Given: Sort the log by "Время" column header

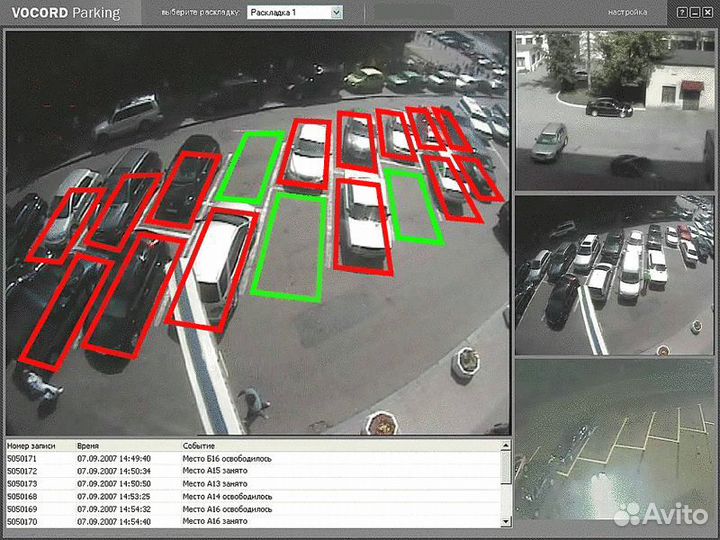Looking at the screenshot, I should [x=88, y=445].
